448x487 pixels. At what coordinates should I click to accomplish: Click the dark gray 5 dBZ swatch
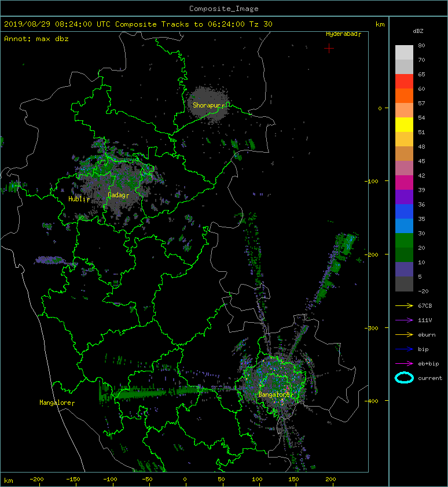(404, 283)
